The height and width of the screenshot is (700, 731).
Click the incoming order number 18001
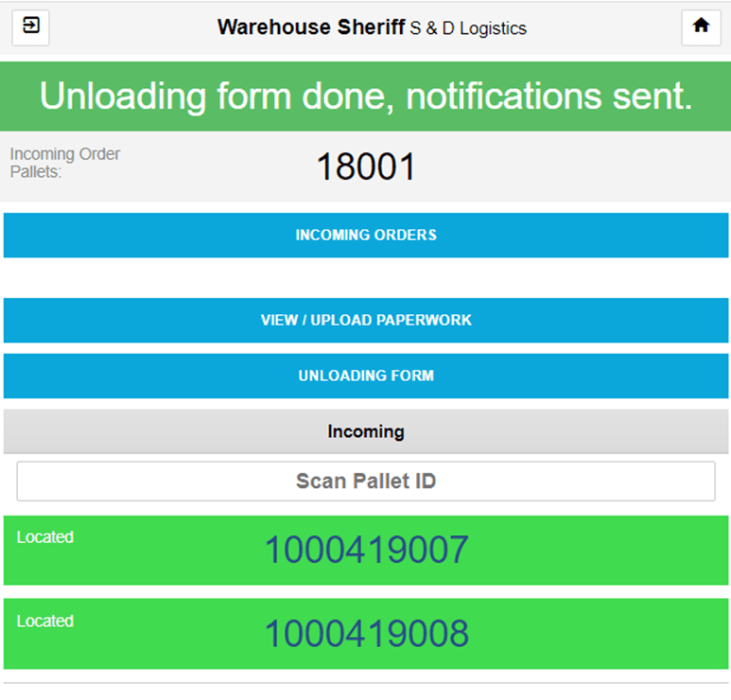[366, 167]
